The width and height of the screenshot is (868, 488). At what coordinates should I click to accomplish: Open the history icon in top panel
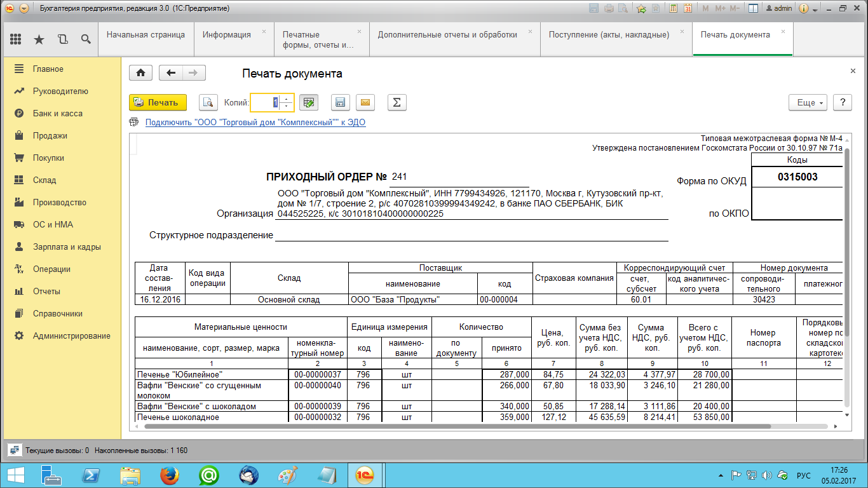click(x=62, y=39)
